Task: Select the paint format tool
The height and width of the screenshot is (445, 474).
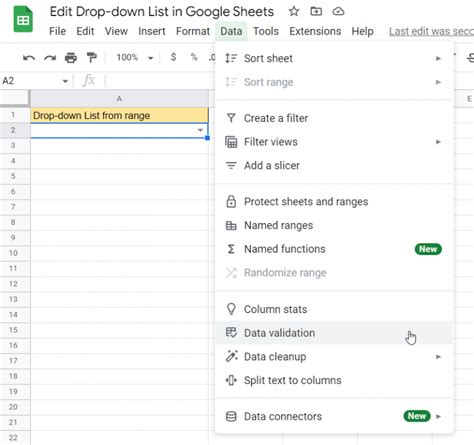Action: tap(91, 58)
